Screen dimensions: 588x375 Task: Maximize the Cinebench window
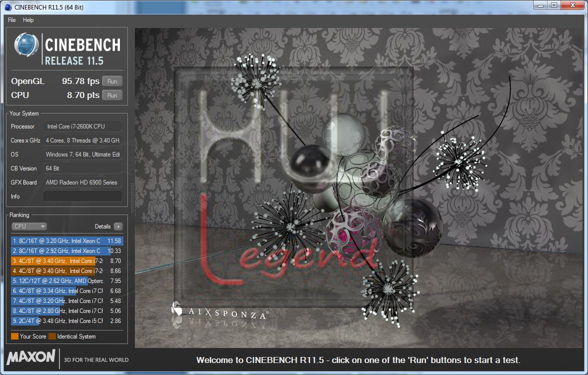point(554,5)
